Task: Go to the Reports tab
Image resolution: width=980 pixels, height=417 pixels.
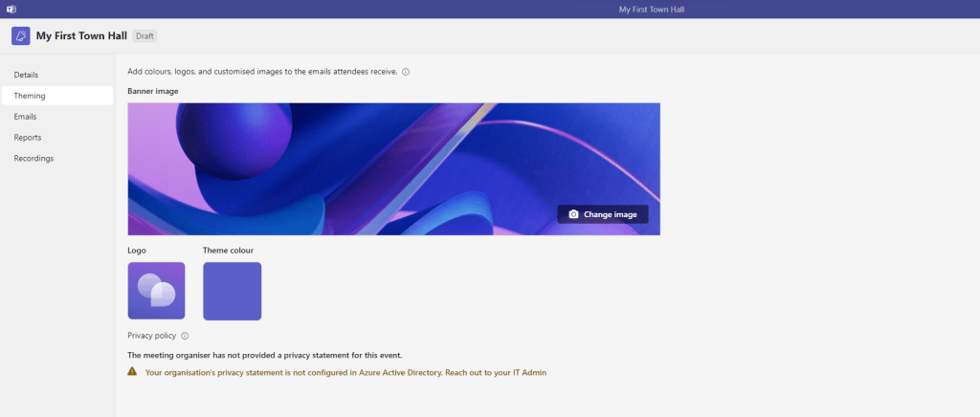Action: pyautogui.click(x=28, y=138)
